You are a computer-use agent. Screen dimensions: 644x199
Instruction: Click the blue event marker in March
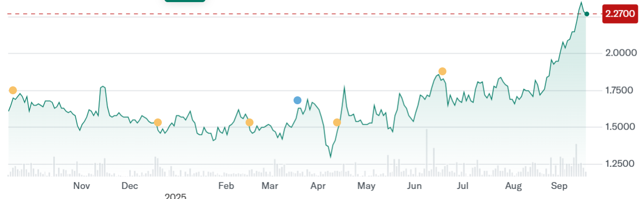297,100
